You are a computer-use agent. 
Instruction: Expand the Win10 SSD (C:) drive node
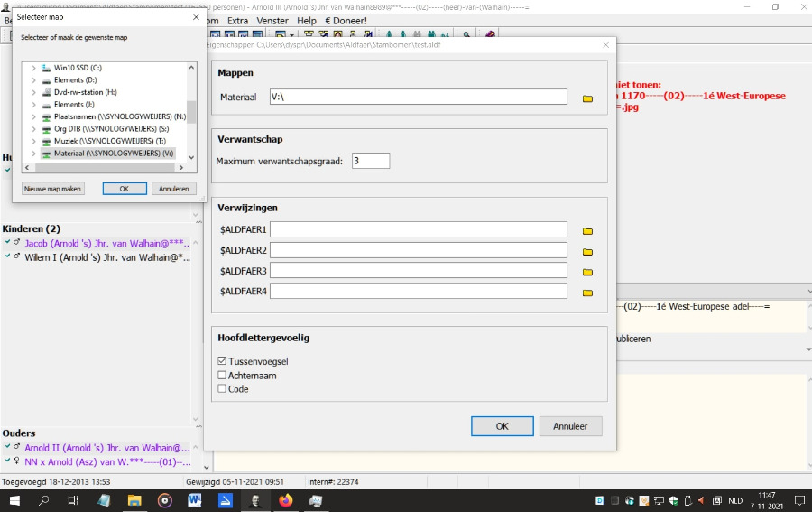[x=34, y=68]
